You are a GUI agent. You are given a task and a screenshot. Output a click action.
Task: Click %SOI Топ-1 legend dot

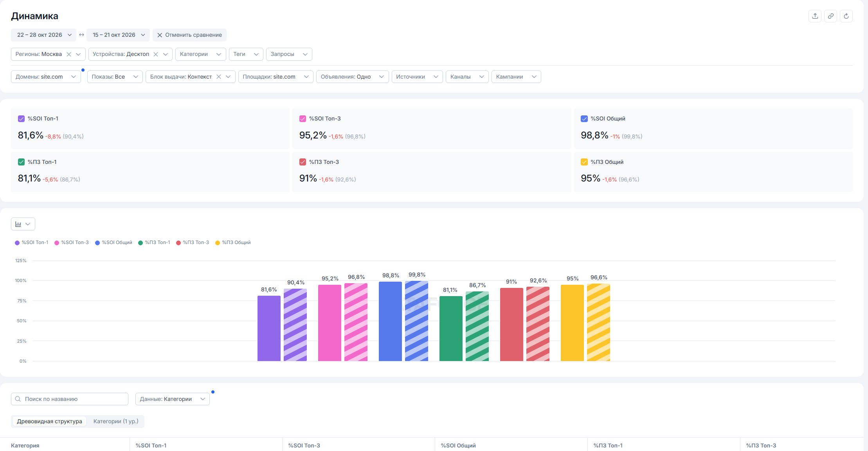pyautogui.click(x=17, y=243)
